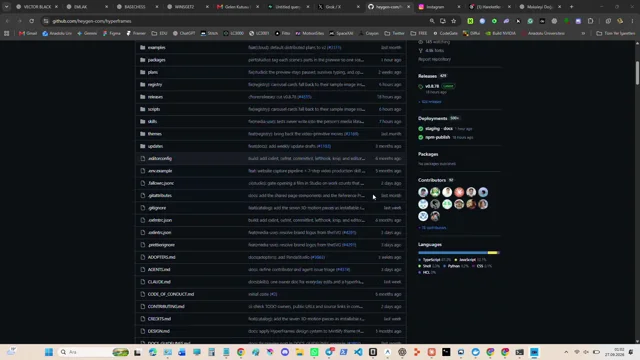This screenshot has height=360, width=640.
Task: Open the Framer bookmark
Action: (x=136, y=33)
